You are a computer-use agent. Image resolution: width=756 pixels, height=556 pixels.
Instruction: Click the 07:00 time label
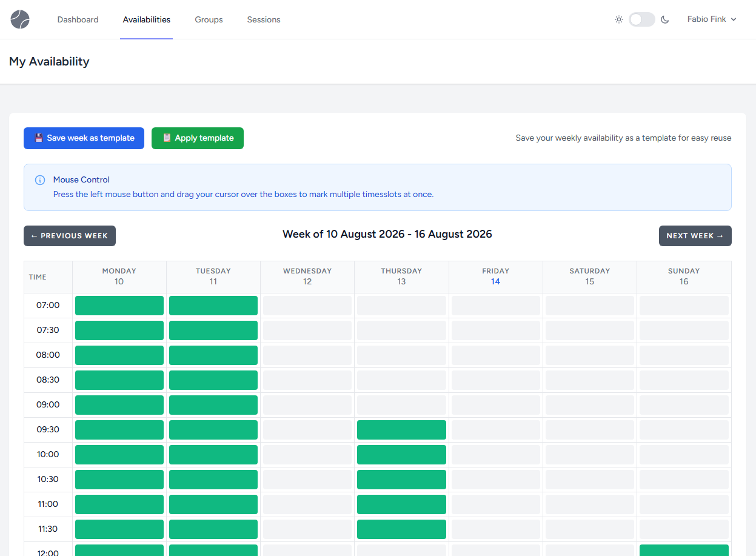(48, 306)
